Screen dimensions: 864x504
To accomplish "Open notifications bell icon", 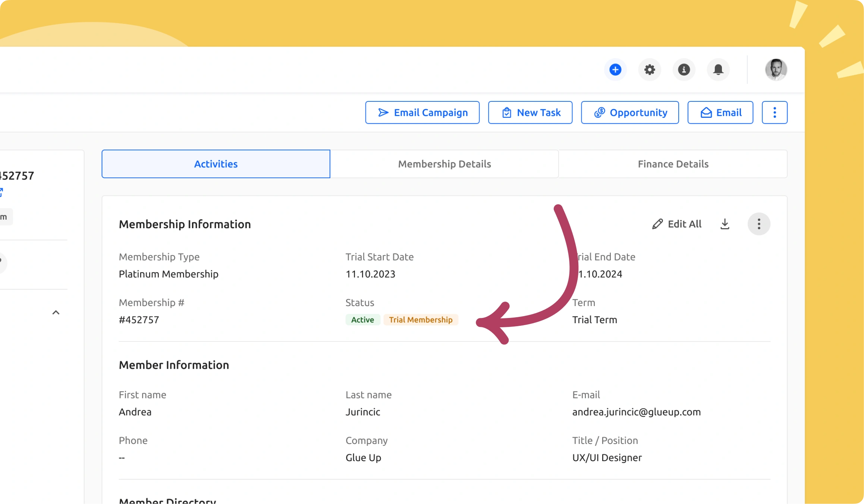I will 718,70.
